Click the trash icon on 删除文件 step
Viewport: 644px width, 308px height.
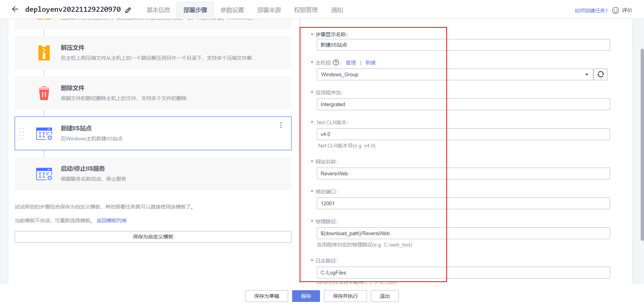tap(44, 93)
